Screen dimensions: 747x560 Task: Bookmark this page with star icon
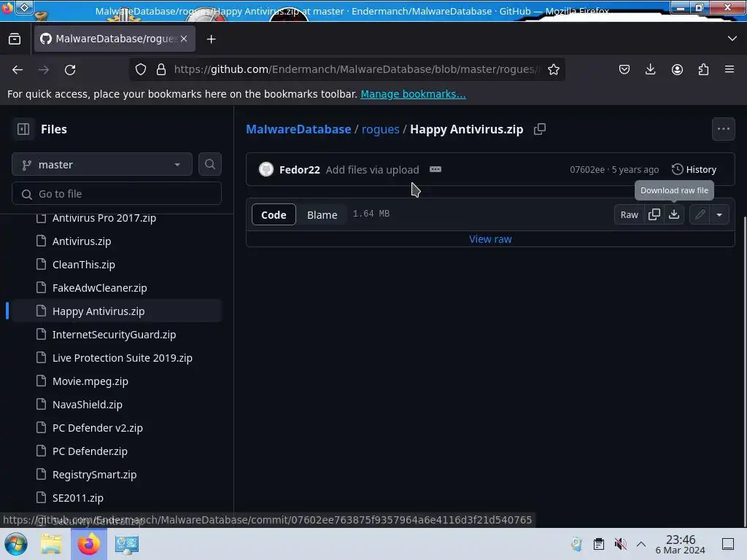(x=553, y=69)
